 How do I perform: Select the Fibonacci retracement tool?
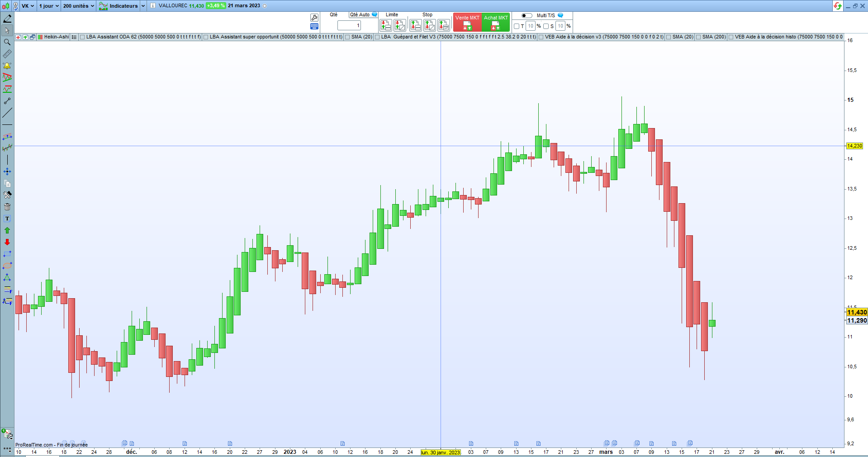tap(7, 289)
